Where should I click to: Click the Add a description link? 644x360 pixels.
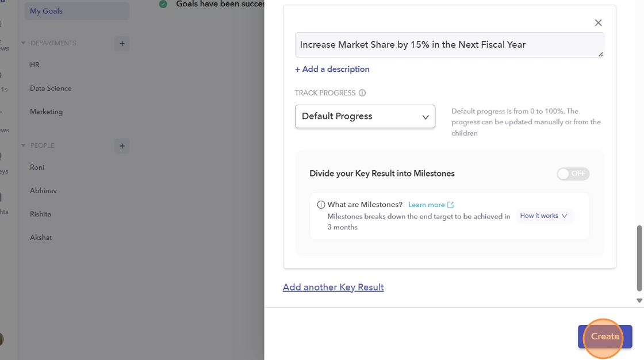point(332,70)
